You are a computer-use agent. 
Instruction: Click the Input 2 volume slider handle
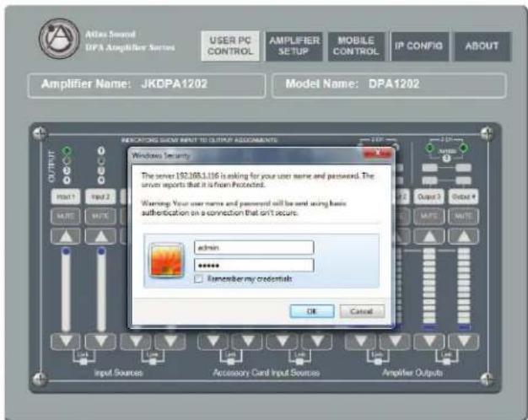[x=101, y=251]
